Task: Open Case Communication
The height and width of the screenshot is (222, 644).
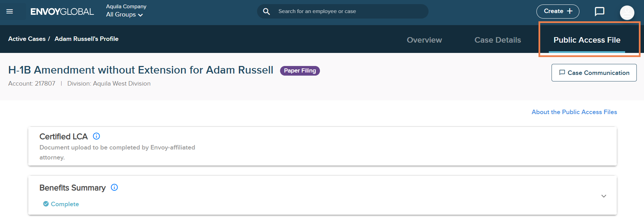Action: (594, 73)
